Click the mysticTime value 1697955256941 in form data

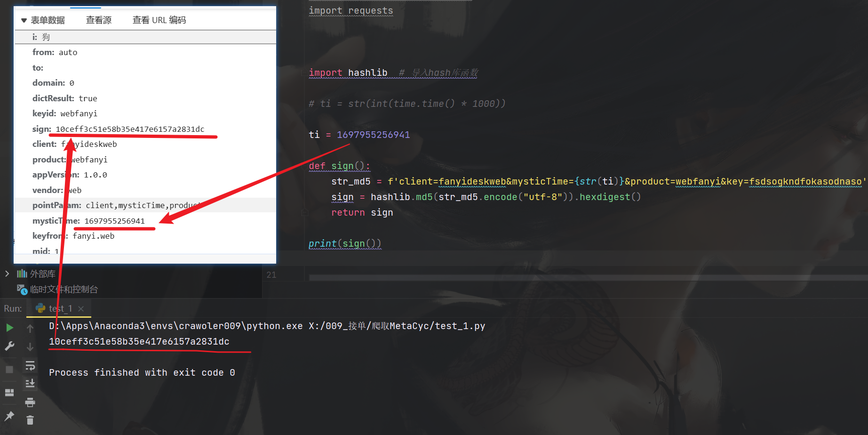[x=115, y=221]
